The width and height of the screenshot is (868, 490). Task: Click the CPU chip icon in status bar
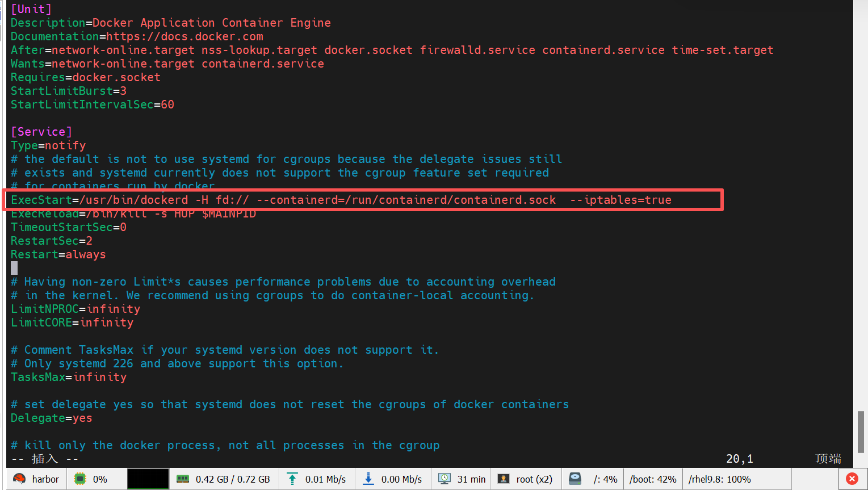(x=80, y=479)
